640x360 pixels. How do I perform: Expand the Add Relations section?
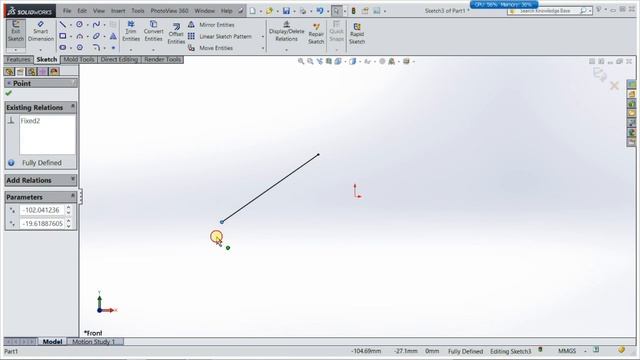pos(73,179)
